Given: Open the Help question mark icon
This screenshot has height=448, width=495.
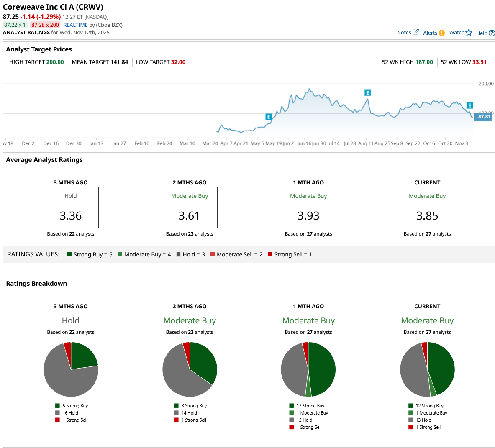Looking at the screenshot, I should (492, 33).
